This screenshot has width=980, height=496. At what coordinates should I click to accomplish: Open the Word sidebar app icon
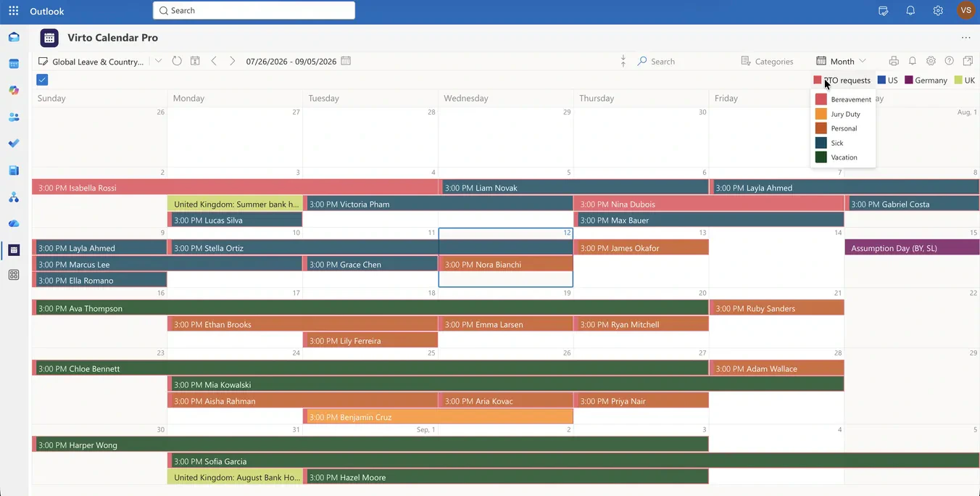point(14,170)
